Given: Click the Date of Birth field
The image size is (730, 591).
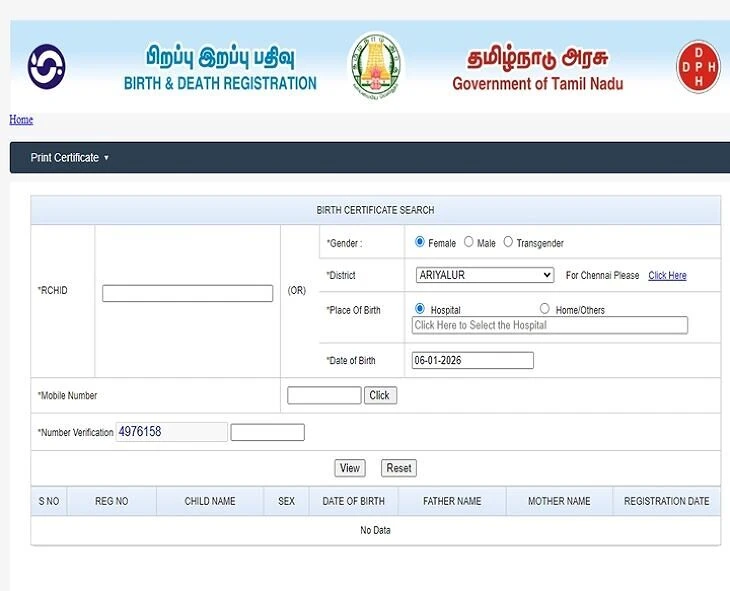Looking at the screenshot, I should pos(472,360).
